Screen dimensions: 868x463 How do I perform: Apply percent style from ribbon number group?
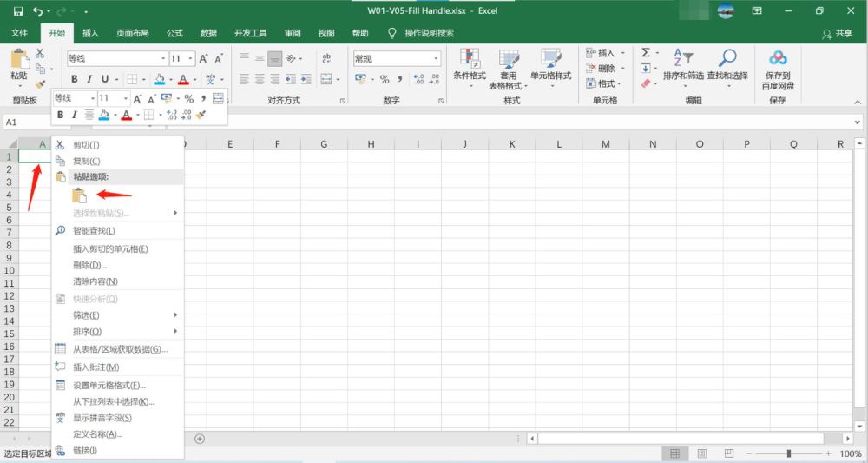[385, 79]
